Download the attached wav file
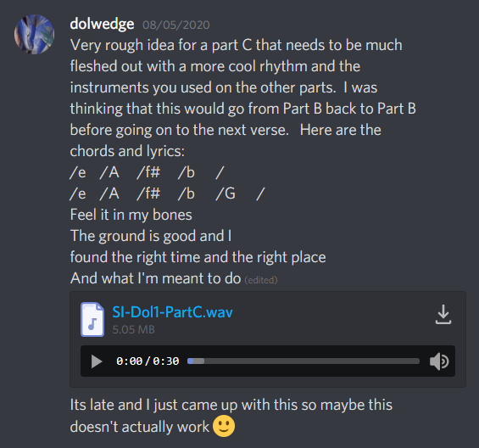The height and width of the screenshot is (448, 479). point(443,314)
